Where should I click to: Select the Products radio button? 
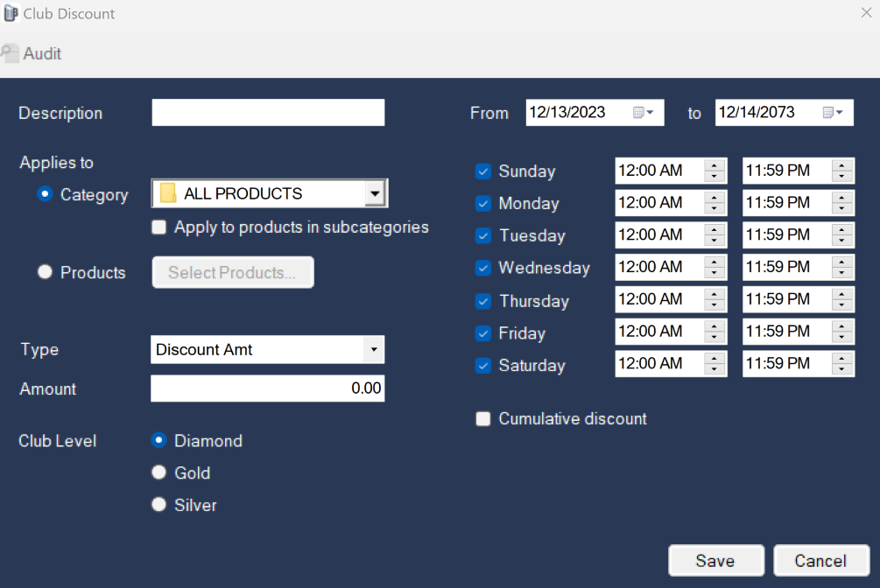45,272
